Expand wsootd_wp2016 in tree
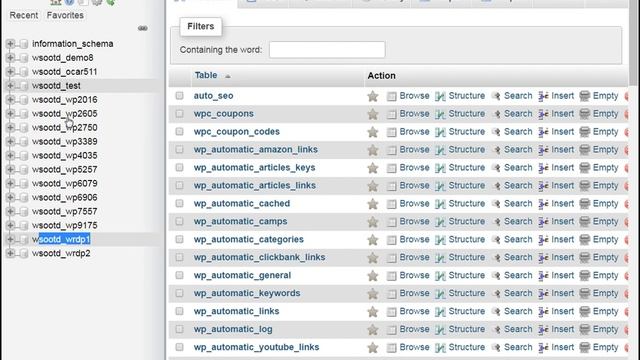The image size is (640, 360). point(10,100)
